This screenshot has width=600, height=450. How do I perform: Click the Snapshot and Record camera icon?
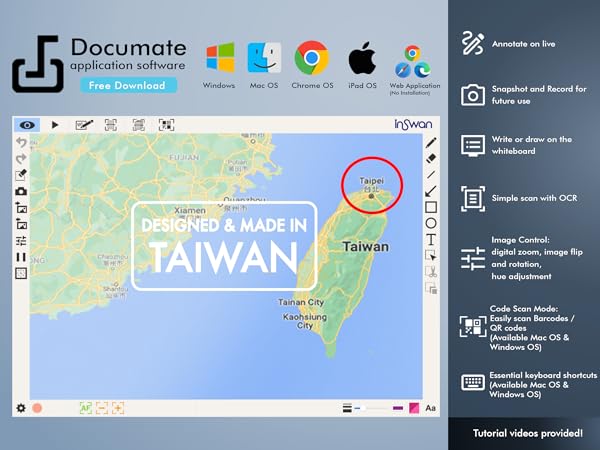[x=473, y=95]
